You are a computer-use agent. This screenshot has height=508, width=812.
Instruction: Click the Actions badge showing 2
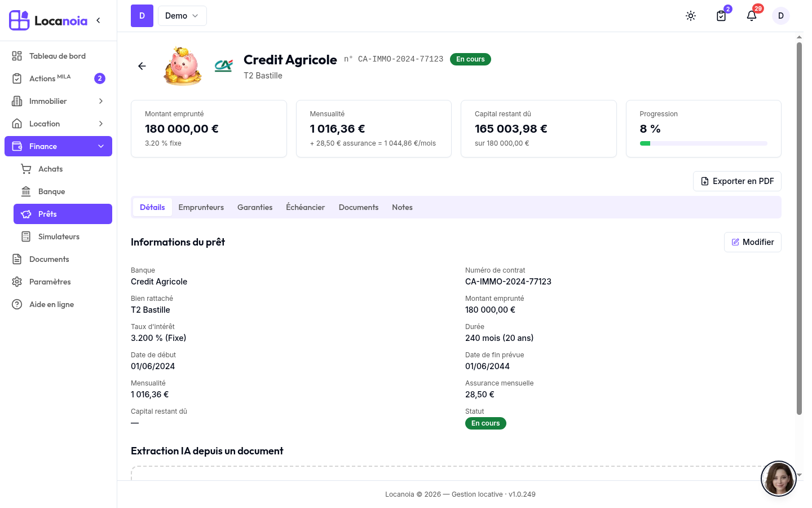100,78
